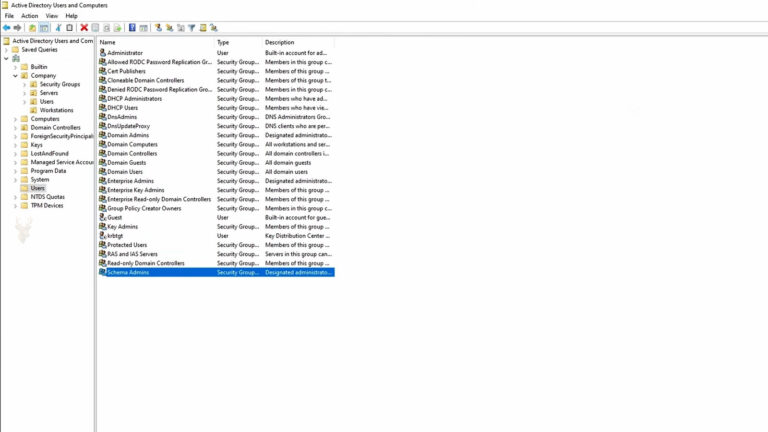Sort list by the Name column header
The height and width of the screenshot is (432, 768).
pos(156,42)
